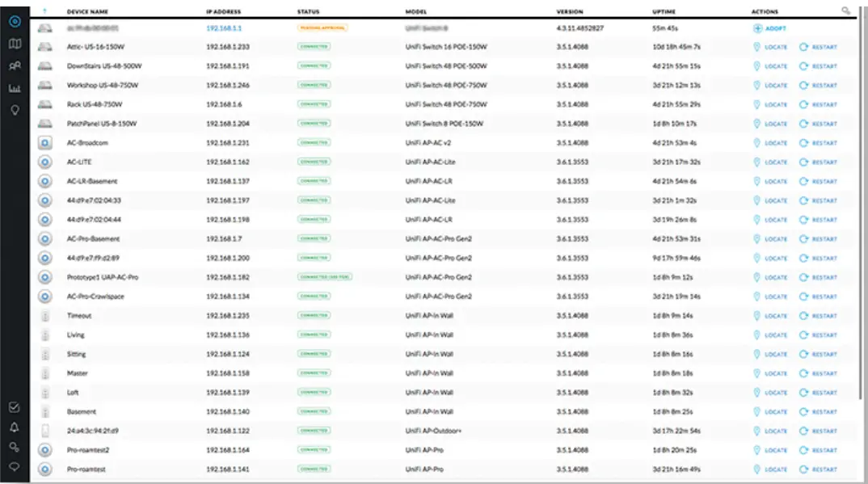868x484 pixels.
Task: Open the Dashboard icon in sidebar
Action: point(15,21)
